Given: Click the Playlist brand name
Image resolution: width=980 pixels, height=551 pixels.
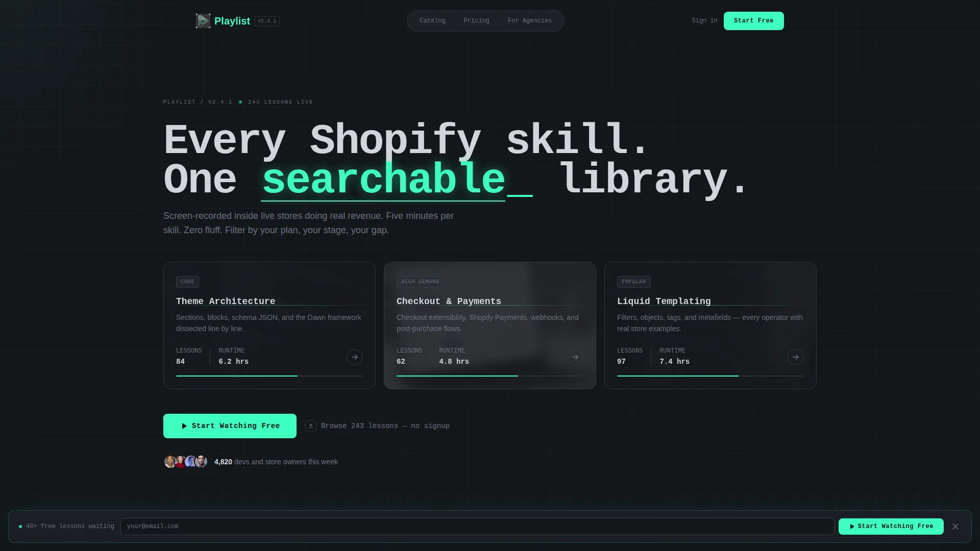Looking at the screenshot, I should (x=232, y=21).
